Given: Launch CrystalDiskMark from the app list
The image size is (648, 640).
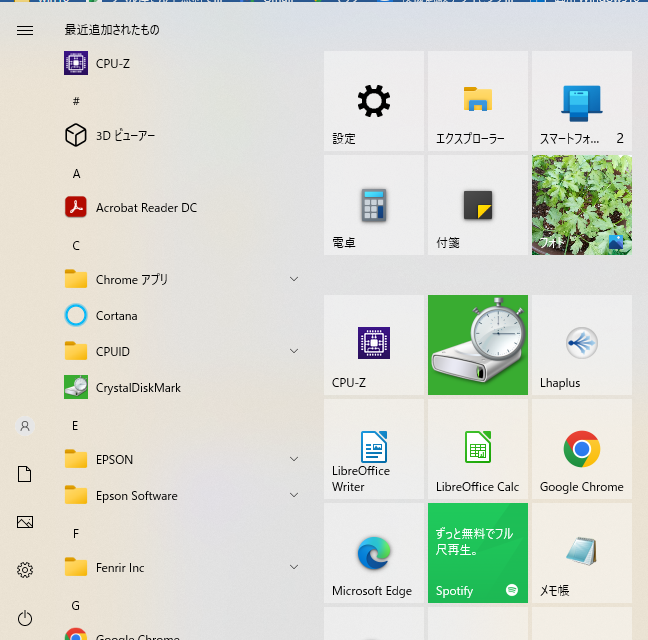Looking at the screenshot, I should [182, 387].
